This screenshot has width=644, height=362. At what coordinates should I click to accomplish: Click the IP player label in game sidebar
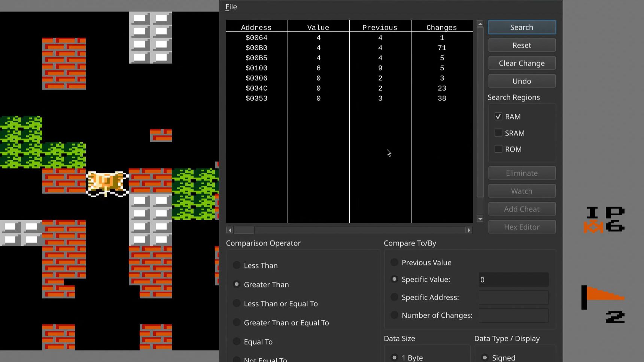605,213
